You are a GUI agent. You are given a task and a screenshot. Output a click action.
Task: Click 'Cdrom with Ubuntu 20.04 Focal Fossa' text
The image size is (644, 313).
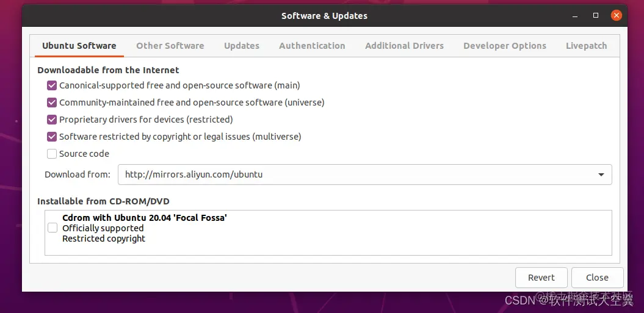145,218
